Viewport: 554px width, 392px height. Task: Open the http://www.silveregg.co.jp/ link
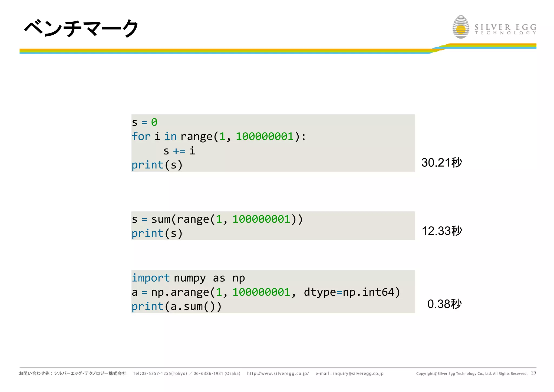[278, 373]
